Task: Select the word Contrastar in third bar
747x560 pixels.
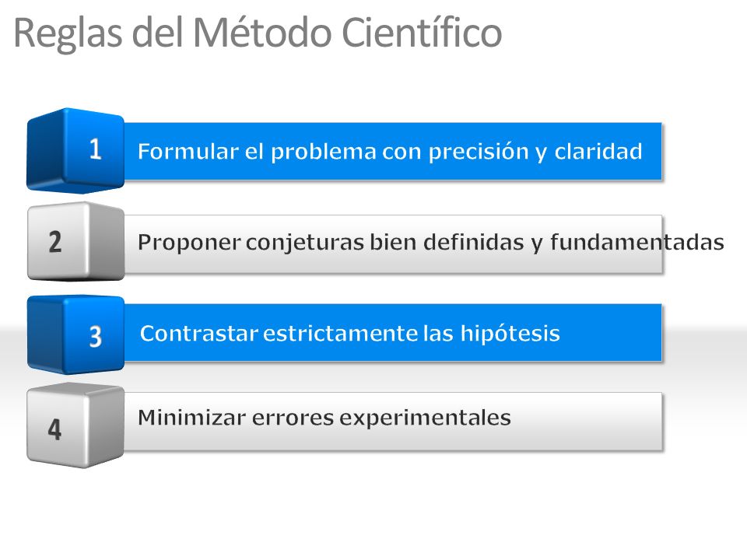Action: click(x=199, y=334)
